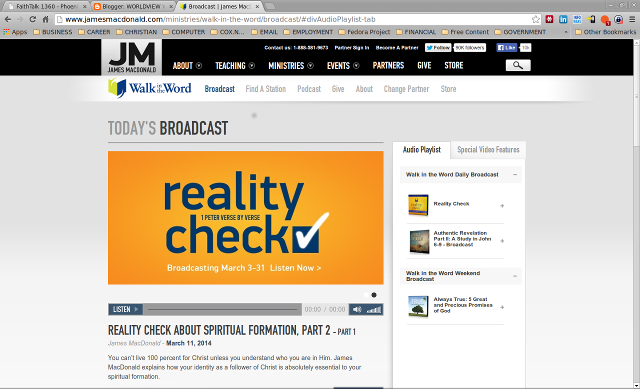Open the PARTNERS menu item
Image resolution: width=640 pixels, height=389 pixels.
[388, 65]
